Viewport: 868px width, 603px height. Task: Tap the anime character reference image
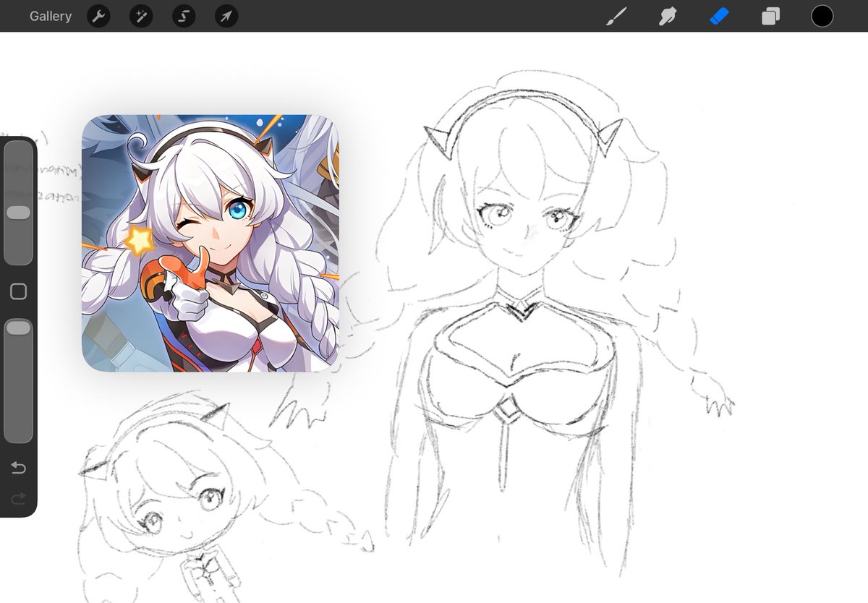pos(210,243)
